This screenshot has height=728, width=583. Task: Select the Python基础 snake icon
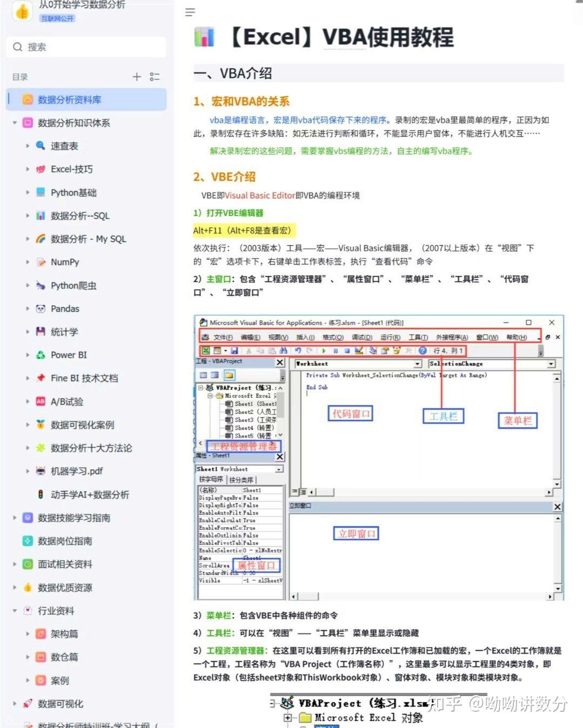coord(41,192)
